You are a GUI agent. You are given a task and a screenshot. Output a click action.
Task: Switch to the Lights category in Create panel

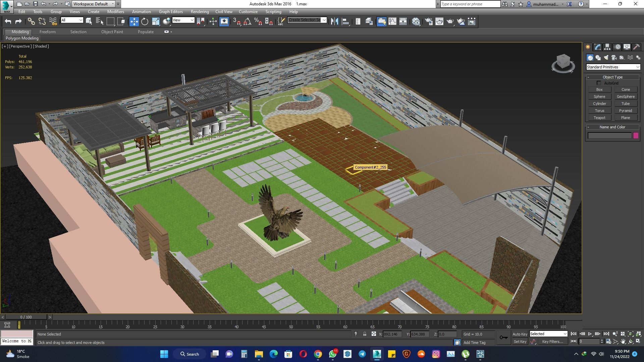click(606, 57)
